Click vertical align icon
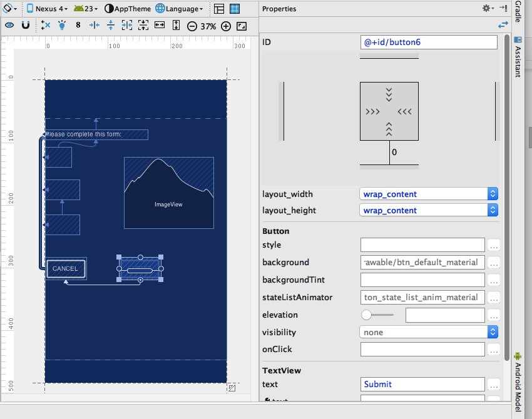The image size is (532, 419). pyautogui.click(x=111, y=25)
